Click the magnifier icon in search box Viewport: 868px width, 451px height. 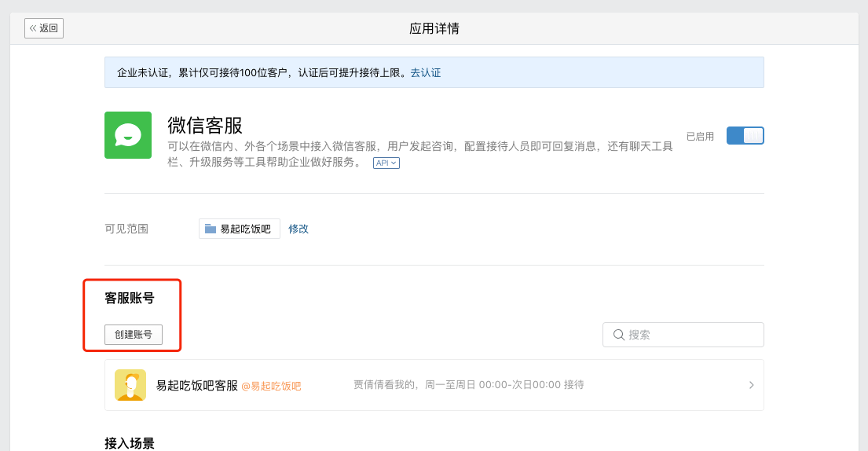619,335
